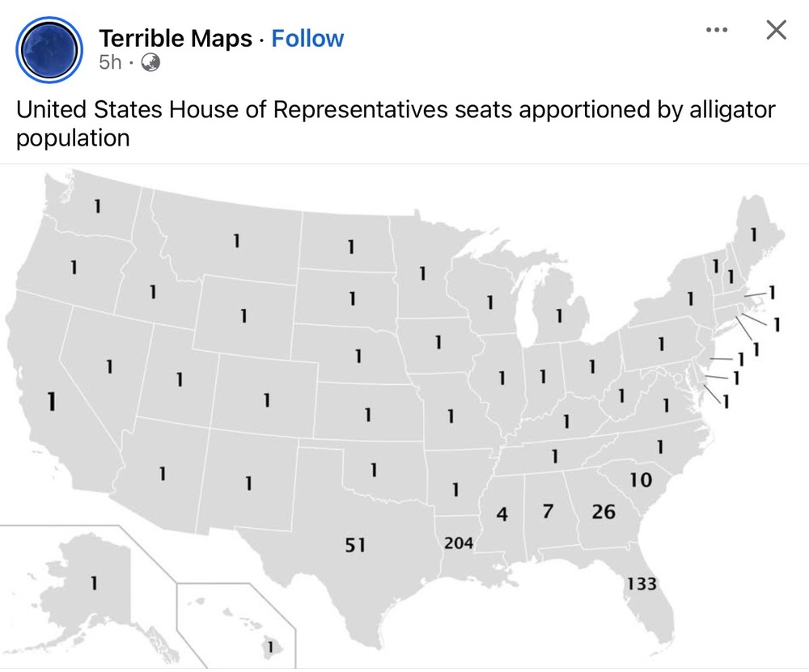Click California's bold 1 label on map
Image resolution: width=809 pixels, height=672 pixels.
click(x=52, y=401)
